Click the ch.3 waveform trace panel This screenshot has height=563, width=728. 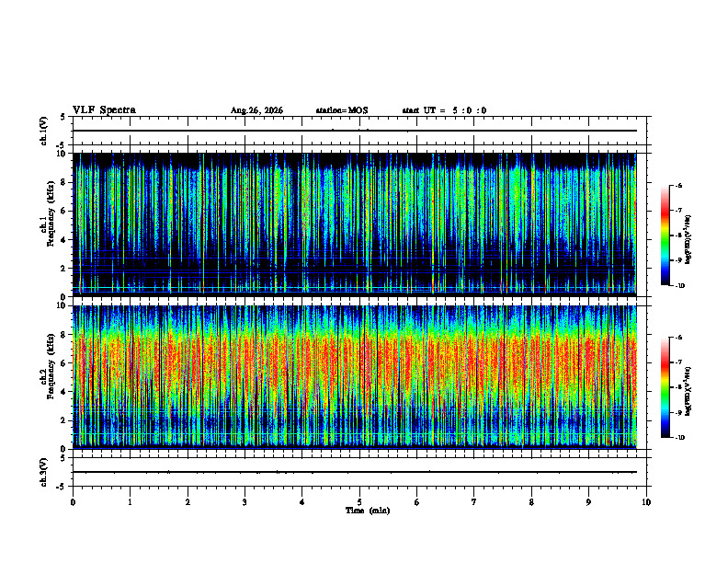[359, 472]
